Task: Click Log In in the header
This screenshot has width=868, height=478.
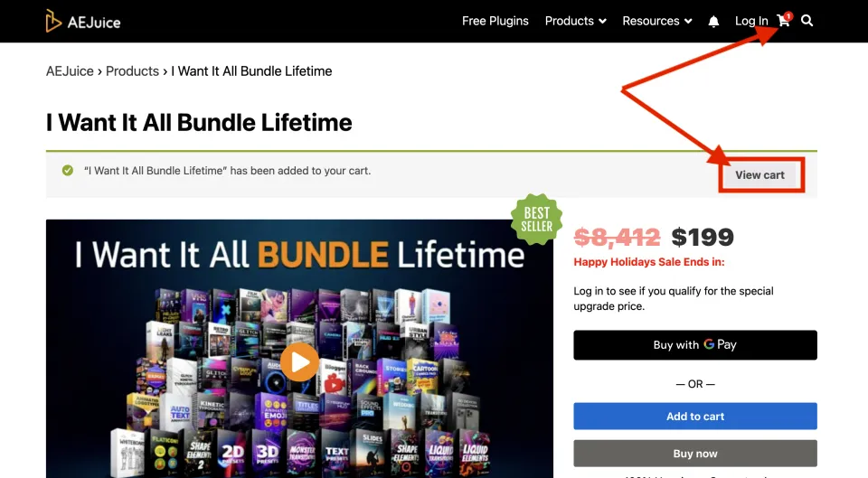Action: (751, 21)
